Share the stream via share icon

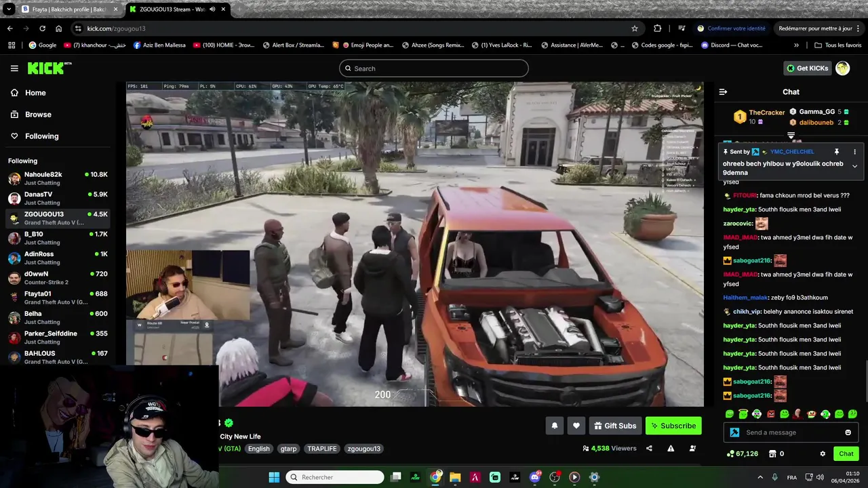tap(649, 448)
